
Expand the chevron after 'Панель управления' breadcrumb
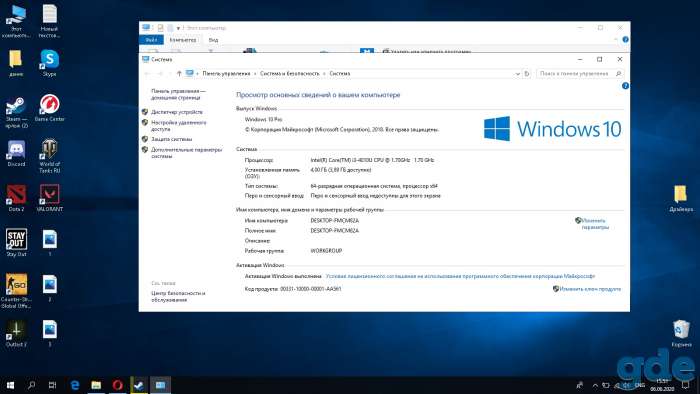pyautogui.click(x=255, y=74)
